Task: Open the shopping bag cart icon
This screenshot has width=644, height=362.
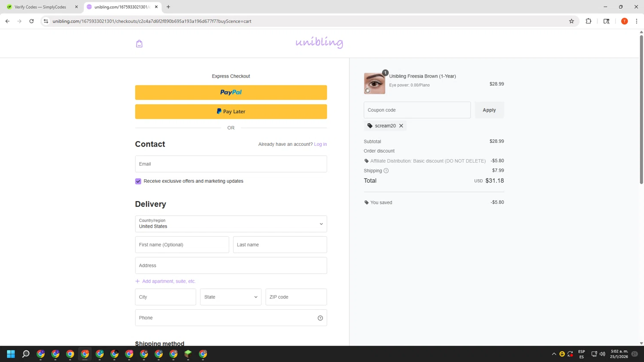Action: (139, 43)
